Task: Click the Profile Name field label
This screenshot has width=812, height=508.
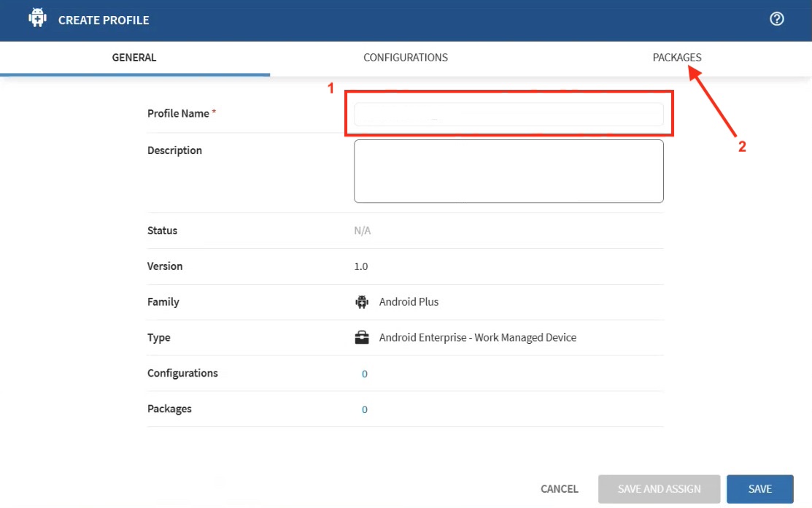Action: [179, 114]
